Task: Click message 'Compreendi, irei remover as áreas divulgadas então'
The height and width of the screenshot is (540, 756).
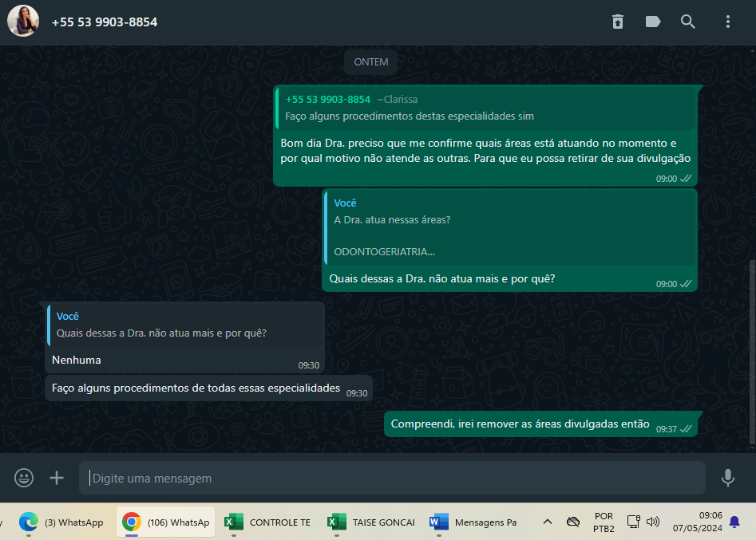Action: (x=520, y=424)
